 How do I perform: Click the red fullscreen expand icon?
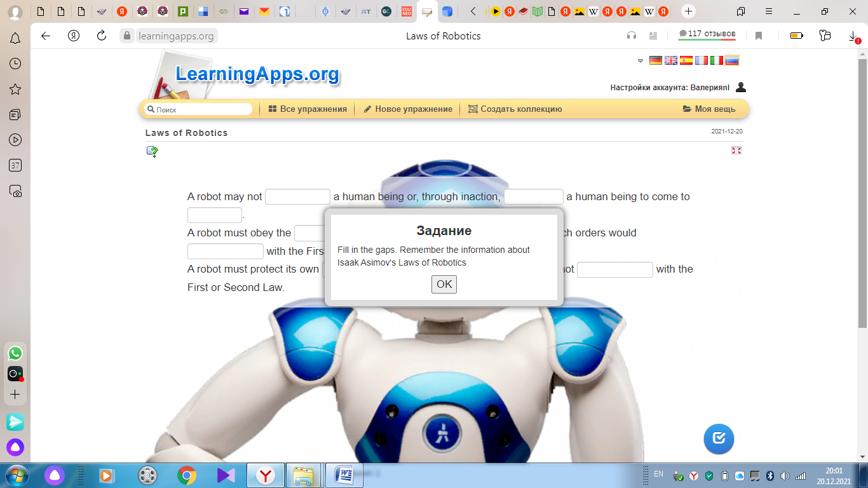736,151
